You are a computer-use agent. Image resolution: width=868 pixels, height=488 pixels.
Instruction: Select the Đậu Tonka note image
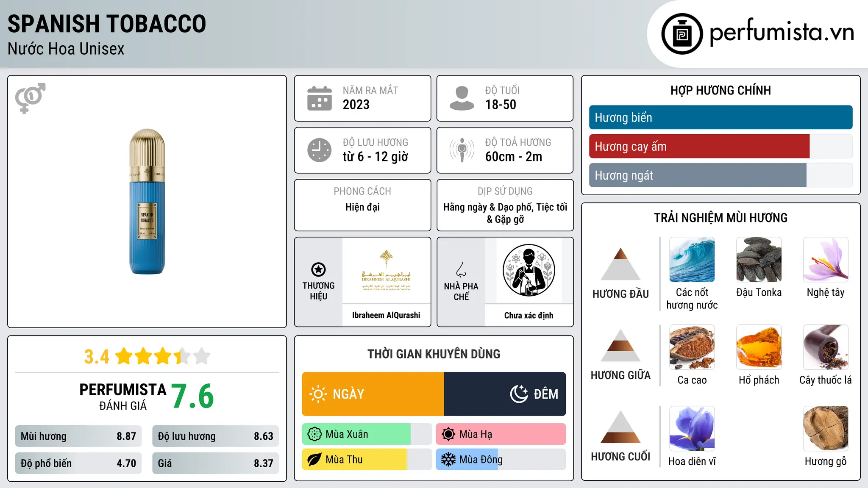(759, 260)
